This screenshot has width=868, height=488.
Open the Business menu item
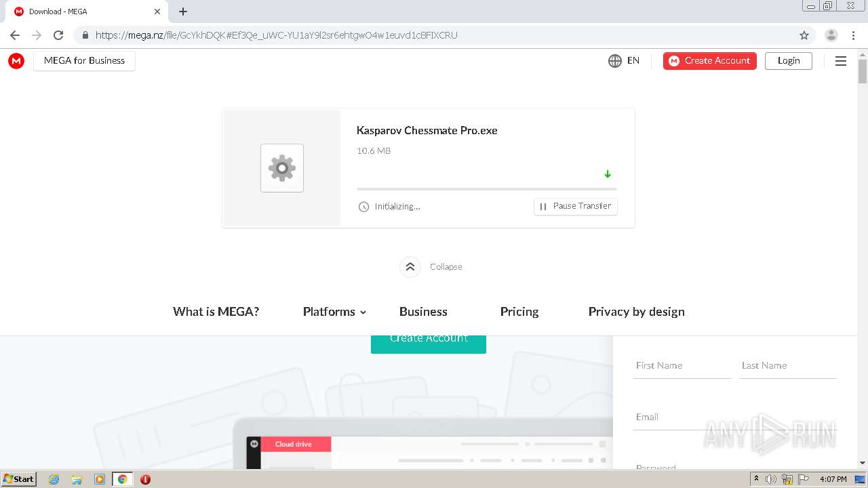pyautogui.click(x=423, y=312)
